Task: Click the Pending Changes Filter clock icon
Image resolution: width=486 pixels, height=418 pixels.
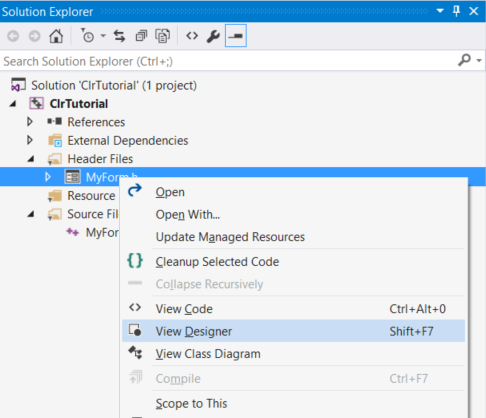Action: [x=87, y=36]
